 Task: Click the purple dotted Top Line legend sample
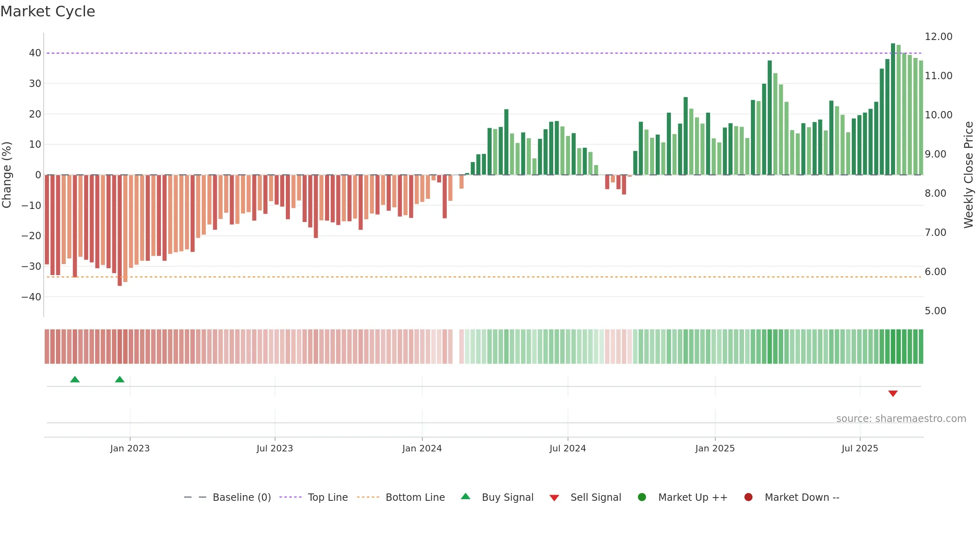[x=290, y=497]
